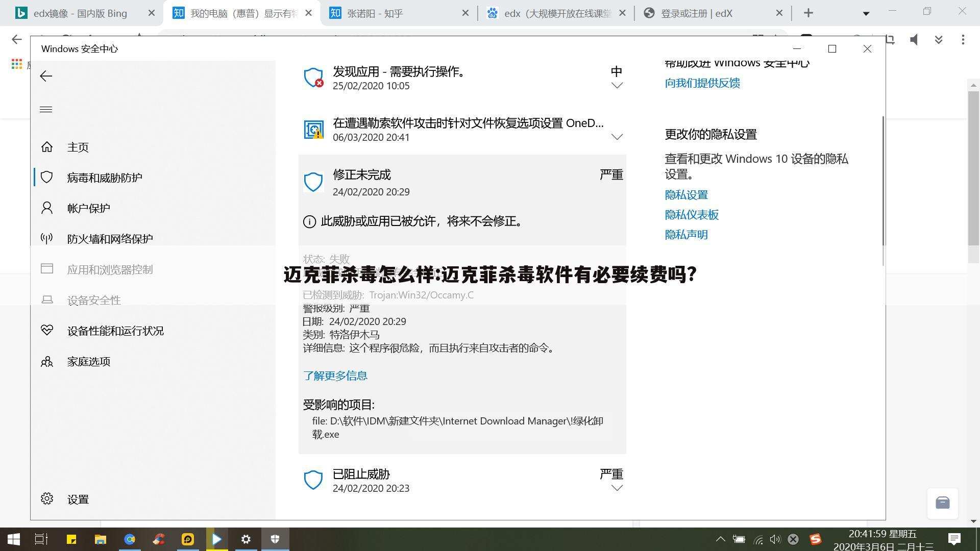Close the edx镜像 Bing tab
The width and height of the screenshot is (980, 551).
pos(151,13)
